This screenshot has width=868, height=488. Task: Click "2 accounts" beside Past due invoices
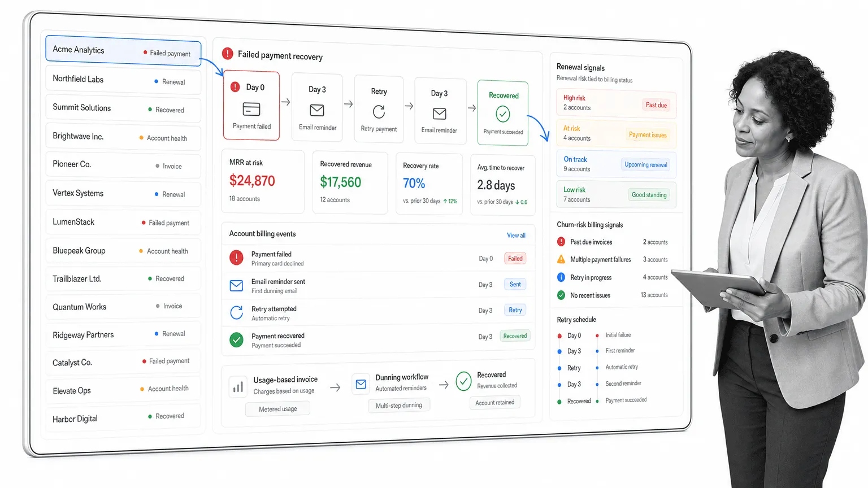coord(655,242)
